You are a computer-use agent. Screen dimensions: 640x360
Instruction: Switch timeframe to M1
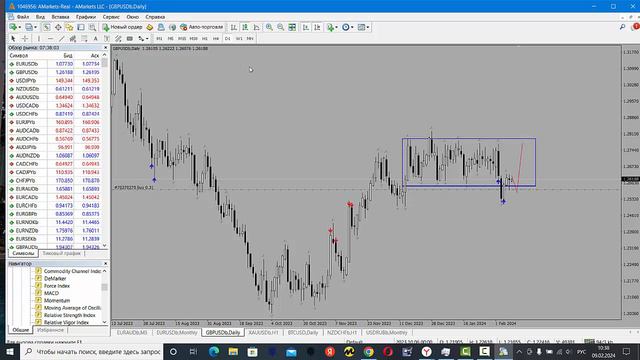(159, 38)
